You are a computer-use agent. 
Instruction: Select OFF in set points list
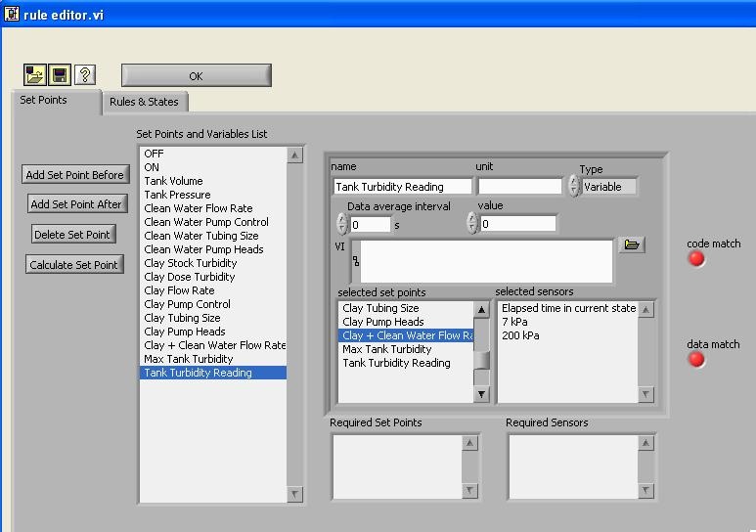[x=212, y=154]
